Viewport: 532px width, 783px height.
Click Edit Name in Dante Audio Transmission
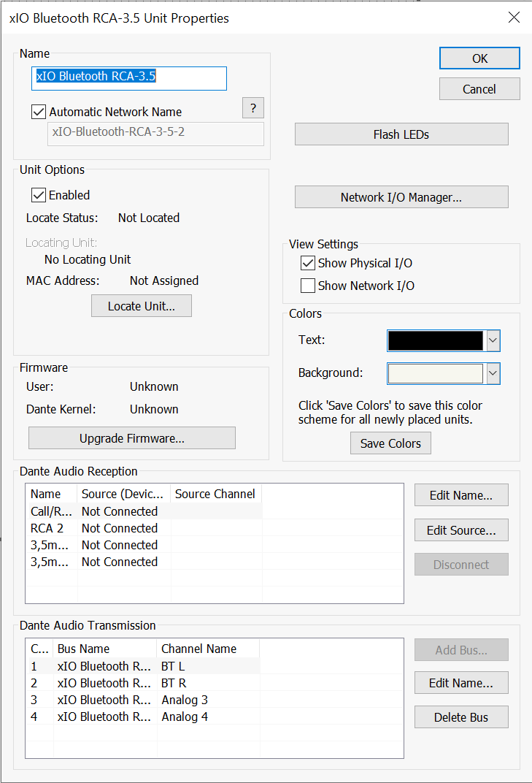[x=461, y=683]
